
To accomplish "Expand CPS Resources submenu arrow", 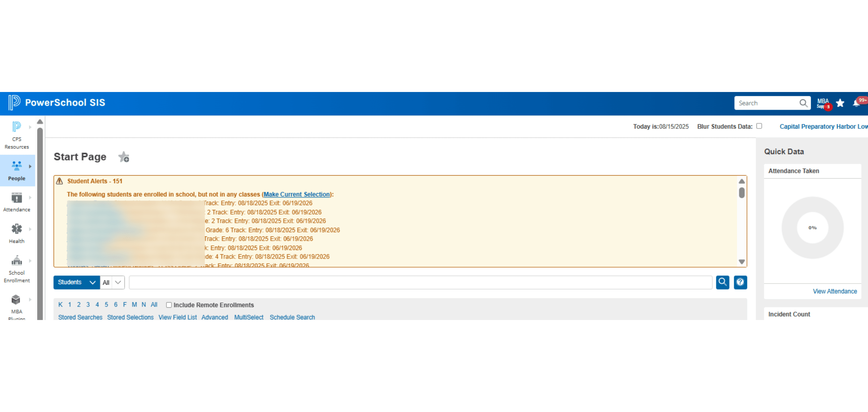I will (x=30, y=127).
